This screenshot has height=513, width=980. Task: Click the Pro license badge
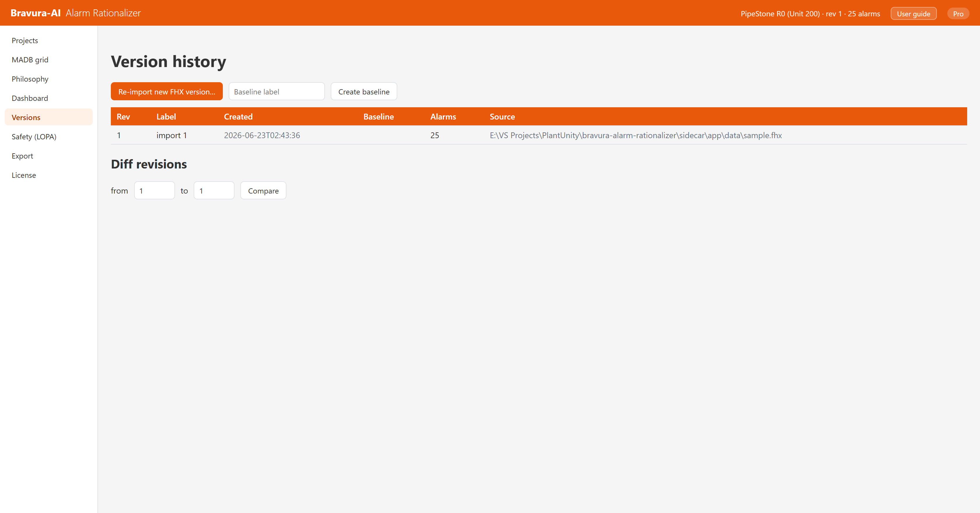(958, 14)
